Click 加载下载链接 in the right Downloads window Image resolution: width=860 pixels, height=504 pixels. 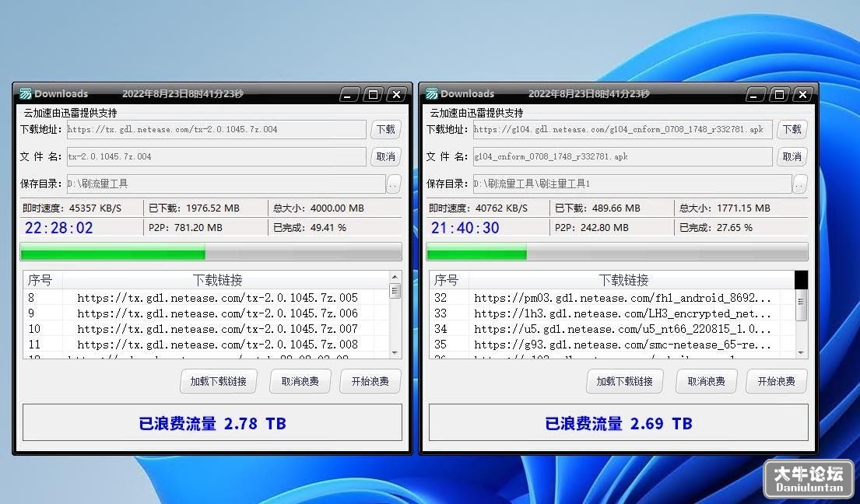pyautogui.click(x=625, y=381)
